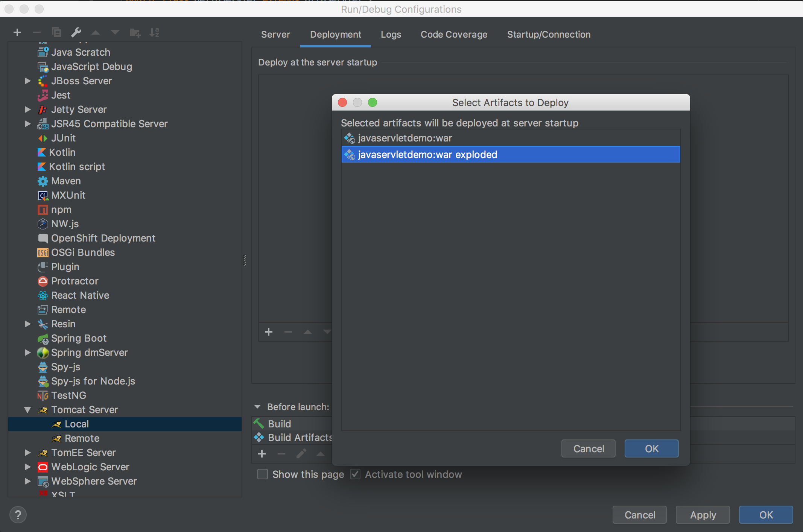Expand the WebLogic Server node
Screen dimensions: 803x532
point(27,467)
